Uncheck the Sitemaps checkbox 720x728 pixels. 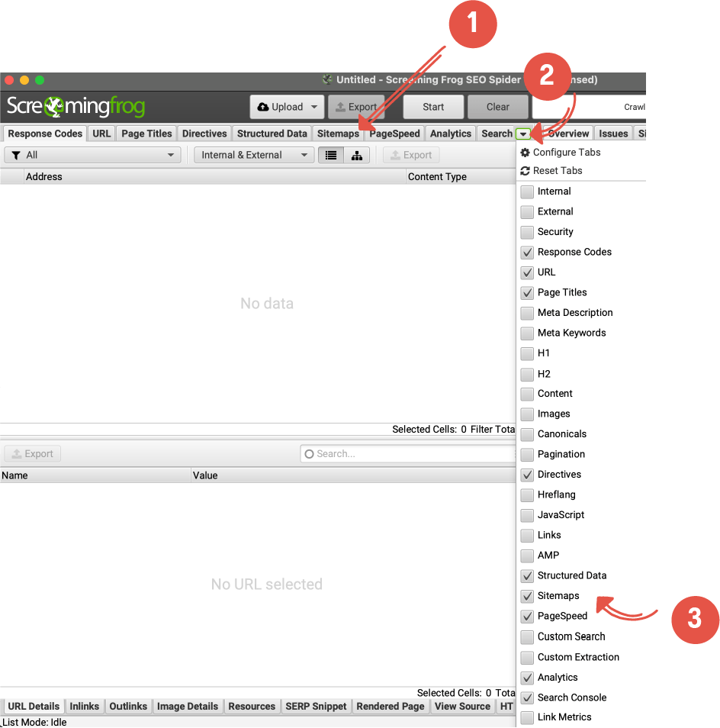(x=527, y=596)
